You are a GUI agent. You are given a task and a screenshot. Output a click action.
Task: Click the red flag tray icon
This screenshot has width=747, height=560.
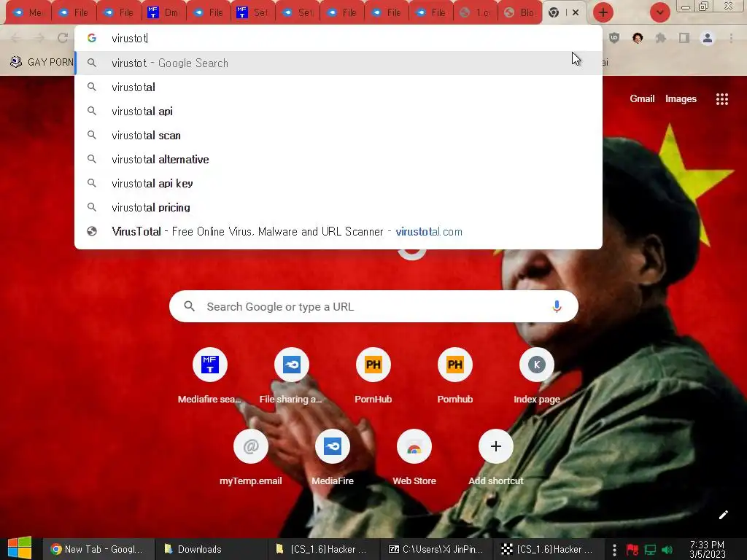point(632,550)
